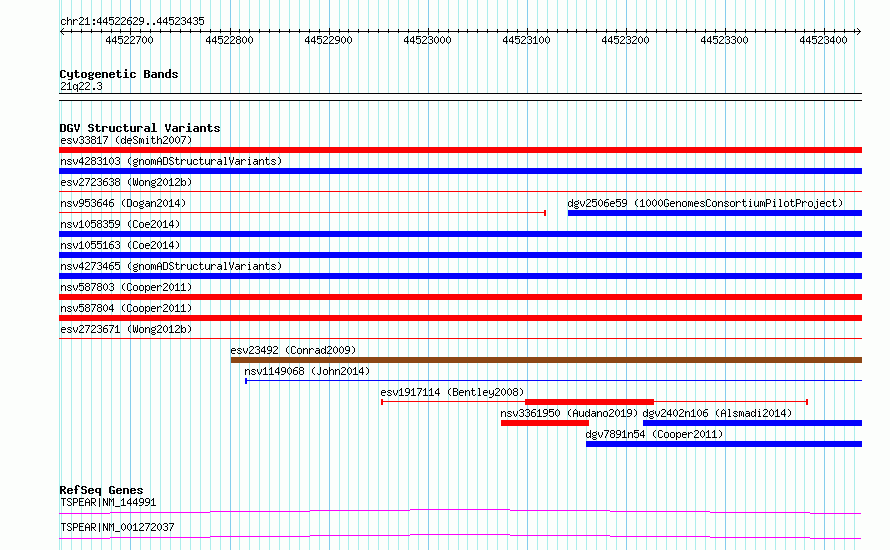Click ruler position 44523200
Viewport: 890px width, 550px height.
tap(625, 40)
